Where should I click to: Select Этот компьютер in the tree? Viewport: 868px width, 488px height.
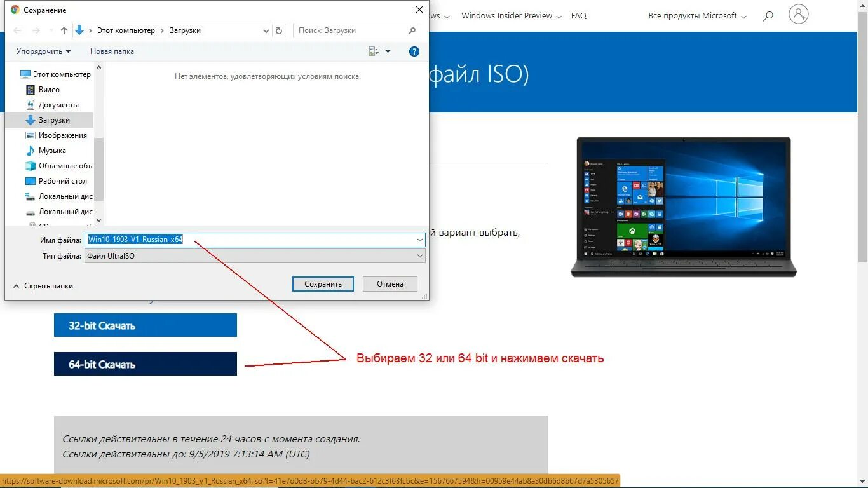click(56, 74)
